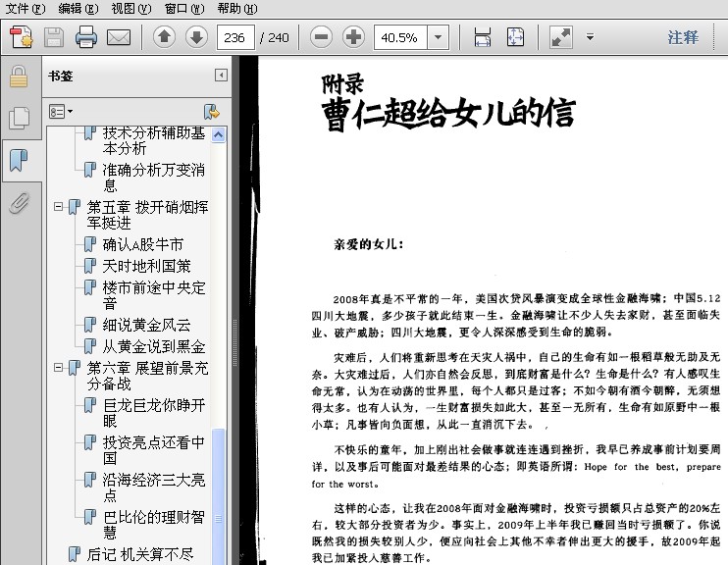Click the 亲爱的女儿 salutation text
Image resolution: width=728 pixels, height=565 pixels.
[x=369, y=244]
